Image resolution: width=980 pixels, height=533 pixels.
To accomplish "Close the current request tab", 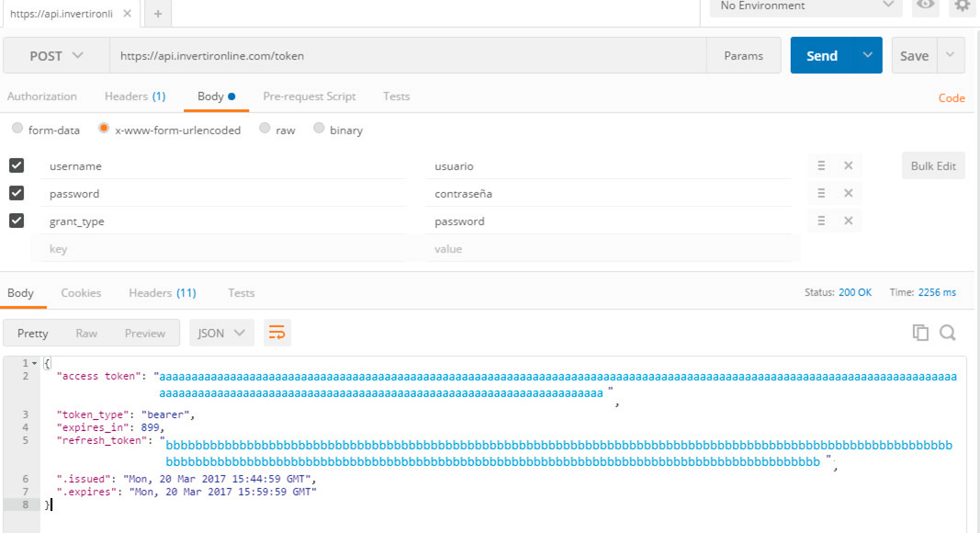I will (x=126, y=14).
